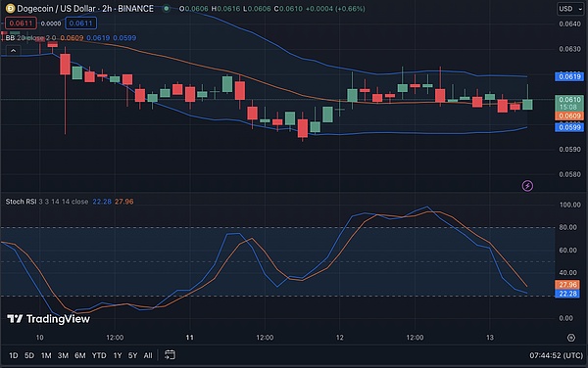Click the spread value 0.0000

[51, 23]
